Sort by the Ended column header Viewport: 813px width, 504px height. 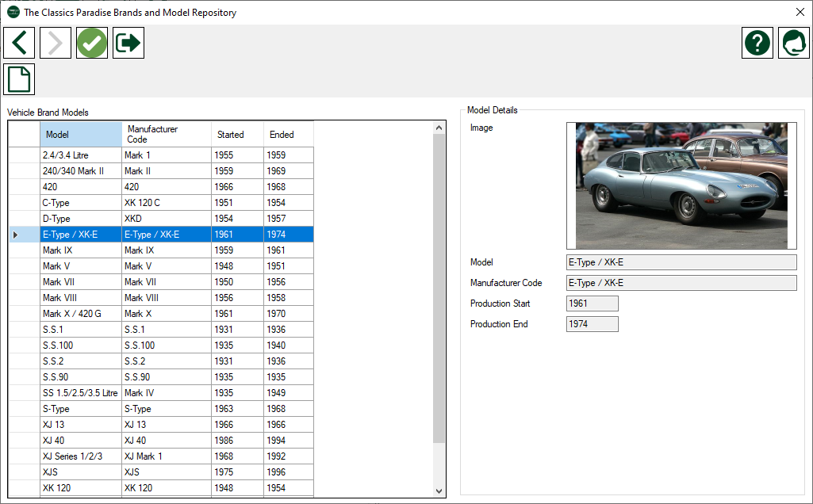(x=289, y=135)
